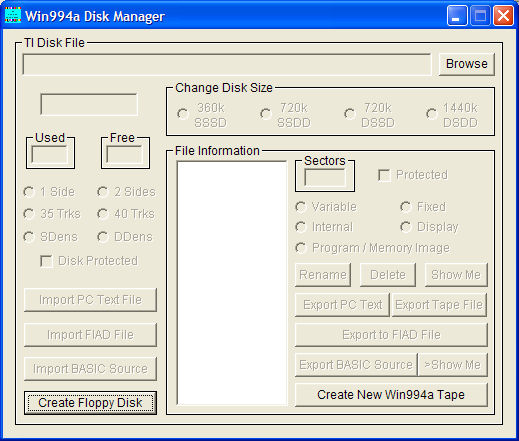Click Create Floppy Disk button
The width and height of the screenshot is (519, 441).
click(x=90, y=403)
